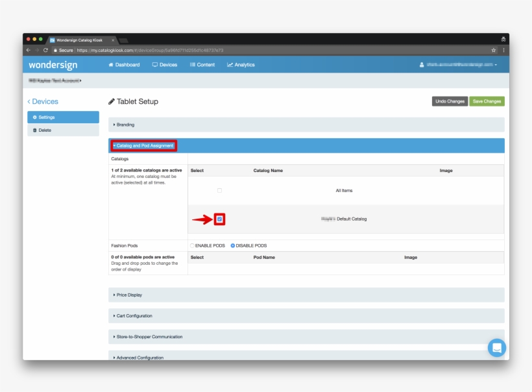
Task: Go to the Dashboard menu item
Action: pyautogui.click(x=124, y=65)
